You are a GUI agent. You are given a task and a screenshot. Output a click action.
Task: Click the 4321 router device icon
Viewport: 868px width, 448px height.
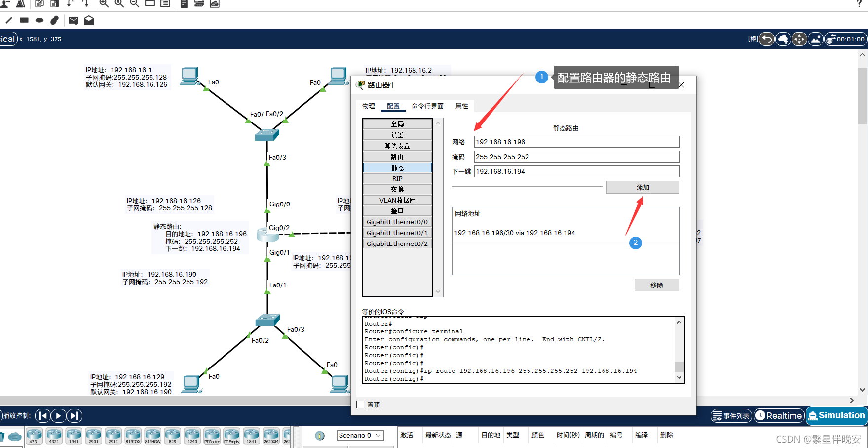(x=54, y=436)
